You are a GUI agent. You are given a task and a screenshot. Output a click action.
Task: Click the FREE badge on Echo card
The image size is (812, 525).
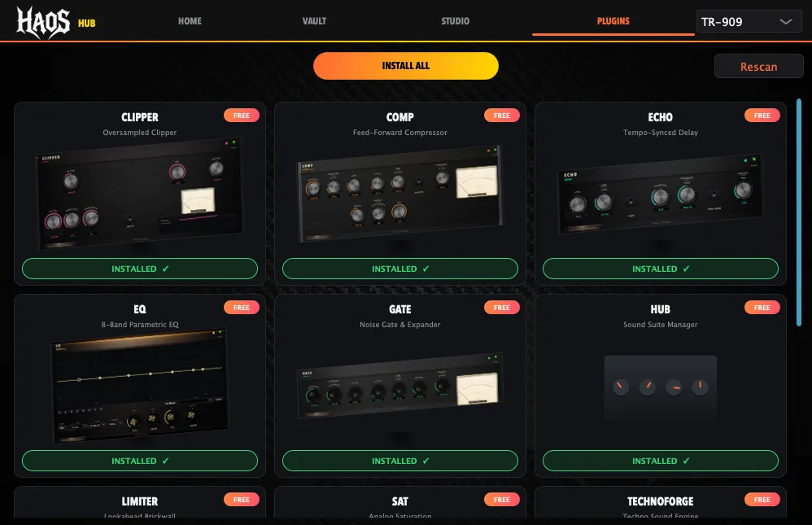pyautogui.click(x=762, y=115)
